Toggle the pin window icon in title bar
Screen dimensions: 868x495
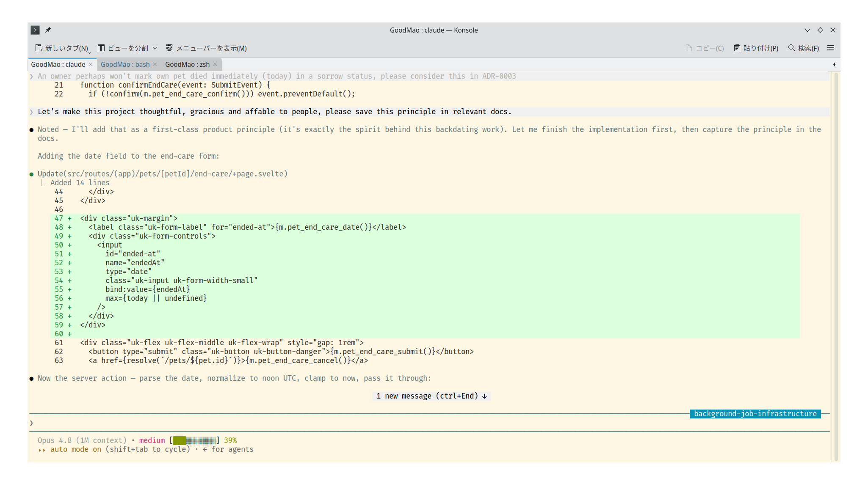[x=48, y=30]
